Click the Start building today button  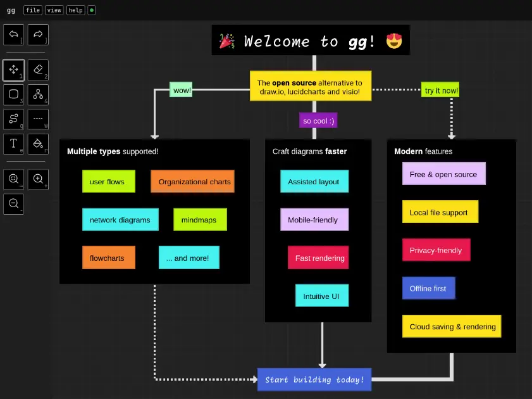click(x=314, y=379)
